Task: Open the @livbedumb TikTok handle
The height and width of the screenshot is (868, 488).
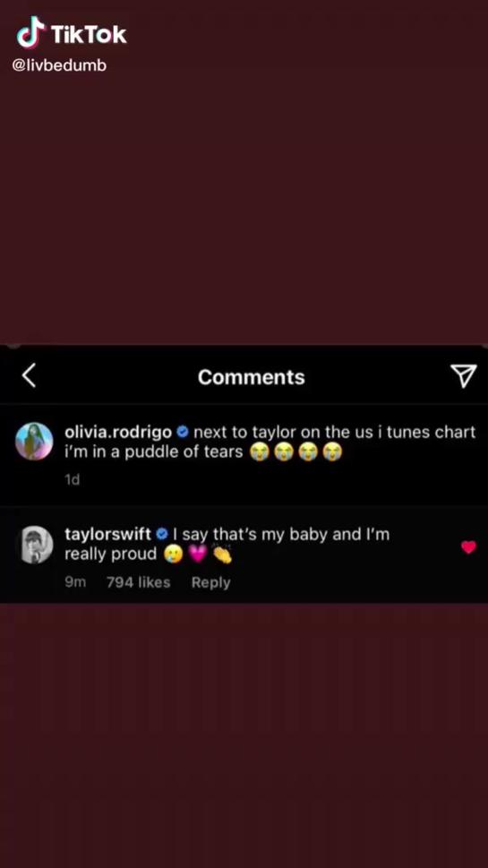Action: pos(59,65)
